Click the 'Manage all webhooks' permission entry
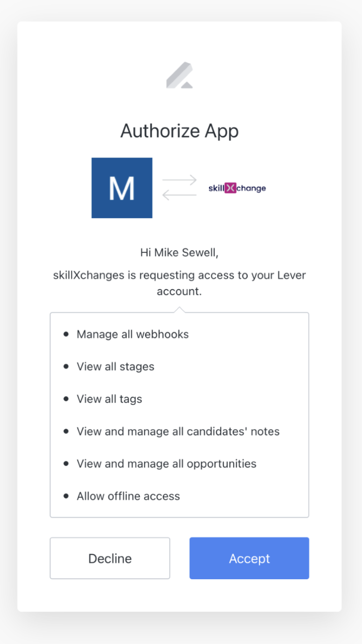This screenshot has width=362, height=644. (x=132, y=334)
